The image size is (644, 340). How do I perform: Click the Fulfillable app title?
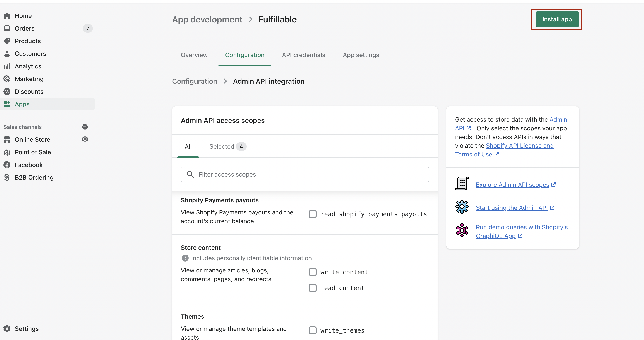click(277, 19)
